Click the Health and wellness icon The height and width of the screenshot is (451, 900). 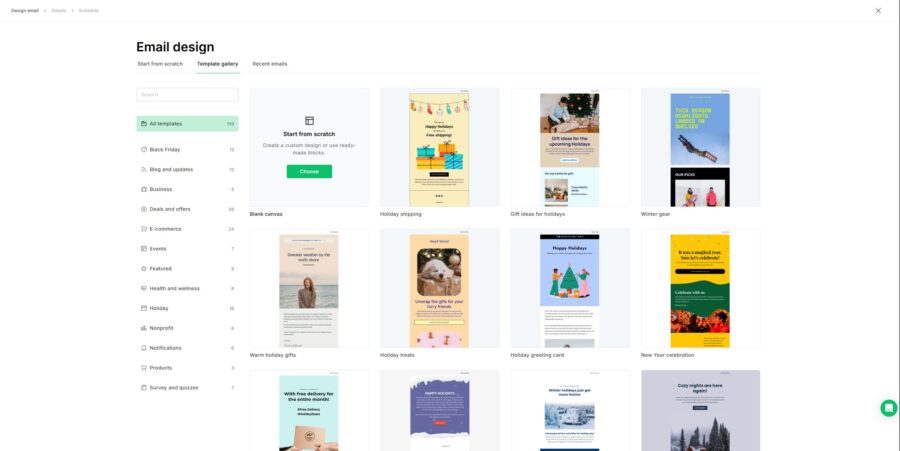coord(143,288)
